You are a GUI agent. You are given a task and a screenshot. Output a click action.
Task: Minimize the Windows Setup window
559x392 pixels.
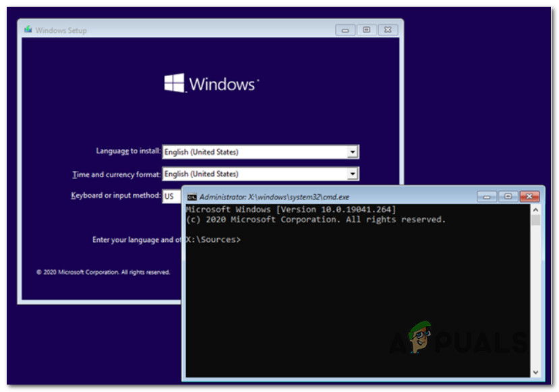345,30
